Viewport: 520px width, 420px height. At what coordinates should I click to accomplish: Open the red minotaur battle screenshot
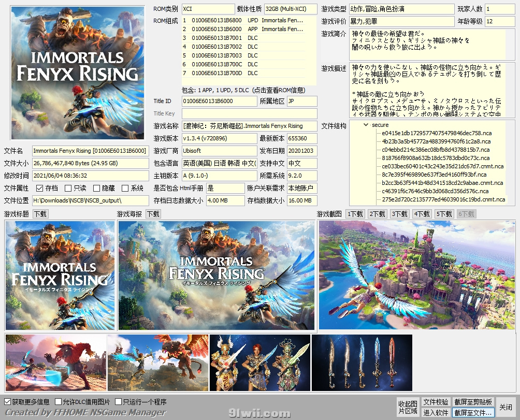point(56,363)
